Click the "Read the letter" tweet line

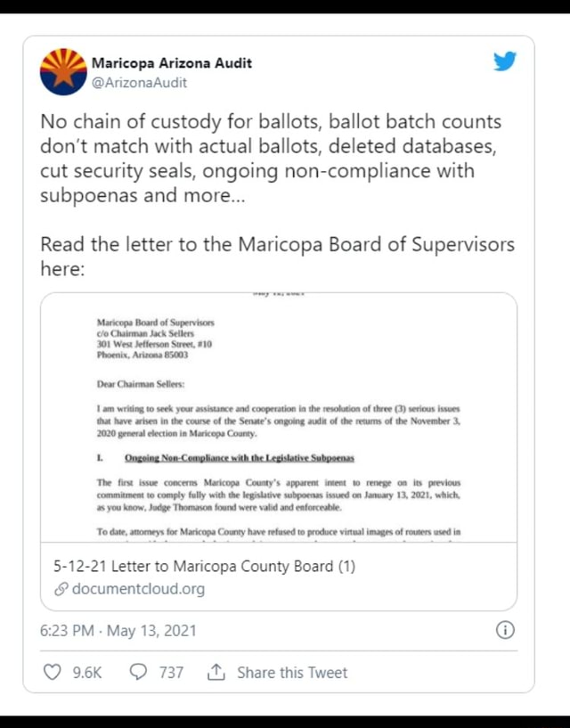tap(277, 244)
